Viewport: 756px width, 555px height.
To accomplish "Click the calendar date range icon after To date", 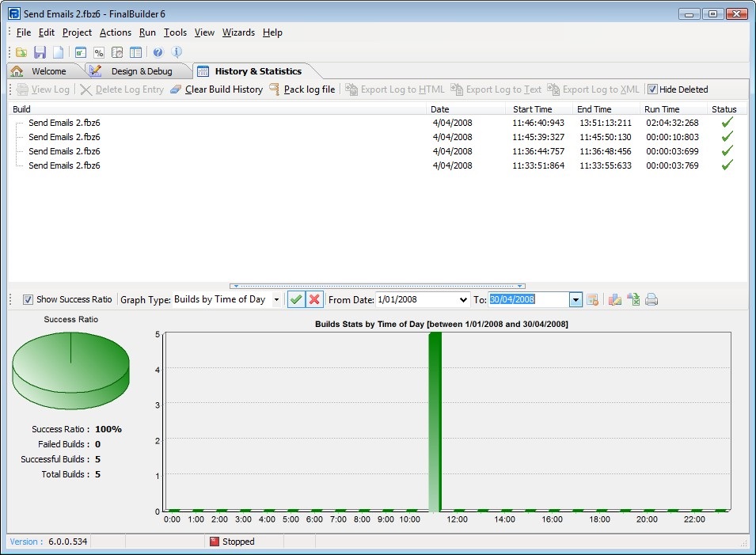I will [x=593, y=299].
